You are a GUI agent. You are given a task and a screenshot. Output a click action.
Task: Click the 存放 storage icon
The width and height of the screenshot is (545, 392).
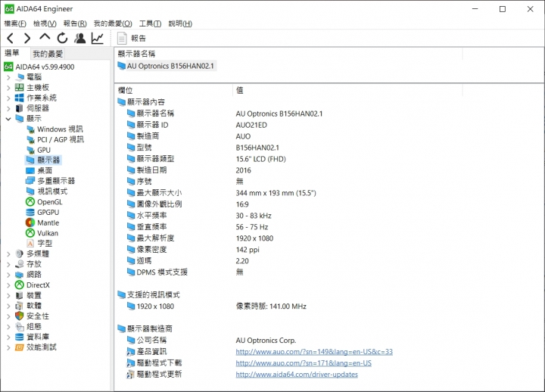point(20,264)
